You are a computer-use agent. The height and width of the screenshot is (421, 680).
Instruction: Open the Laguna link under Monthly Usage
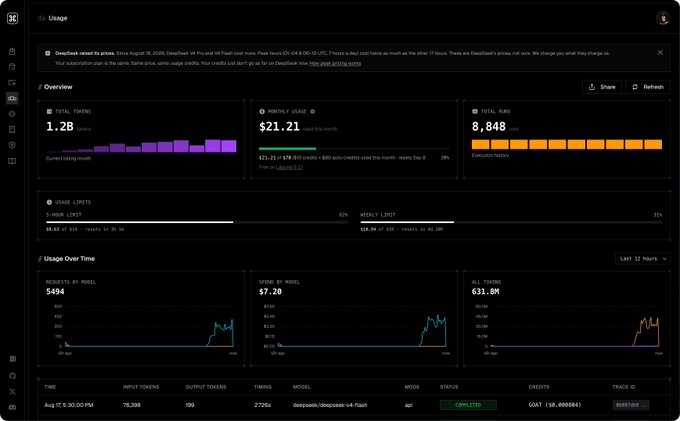[x=289, y=167]
